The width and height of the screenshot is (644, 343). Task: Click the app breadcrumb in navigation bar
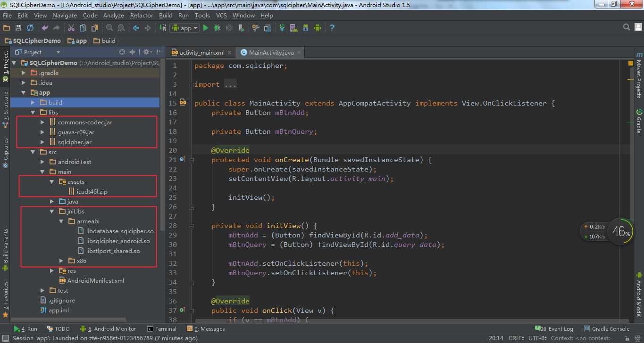(77, 41)
